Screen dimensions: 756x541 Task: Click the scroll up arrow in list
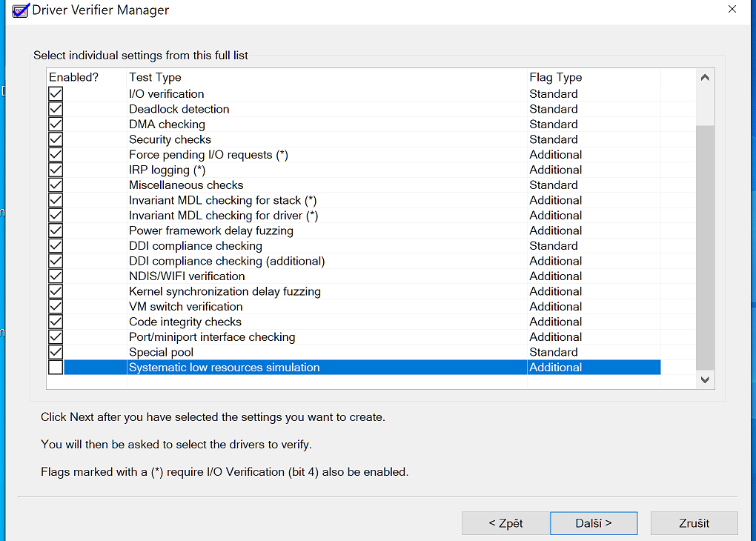coord(705,78)
